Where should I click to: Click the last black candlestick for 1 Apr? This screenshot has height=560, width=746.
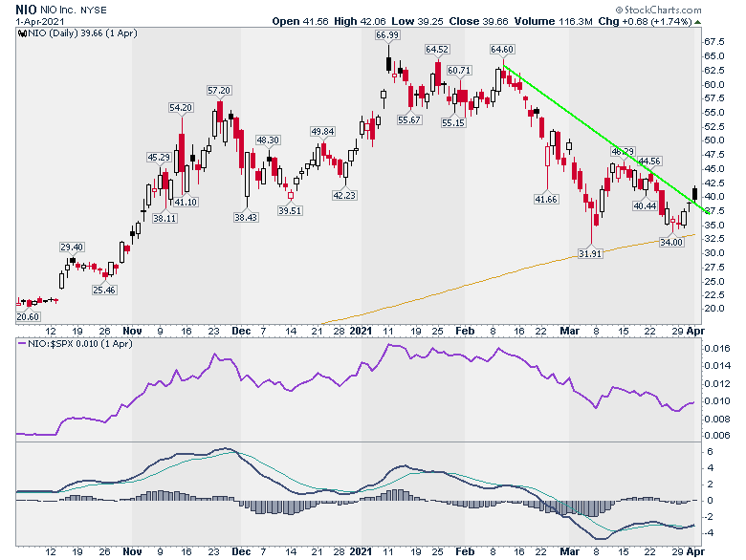[x=694, y=193]
